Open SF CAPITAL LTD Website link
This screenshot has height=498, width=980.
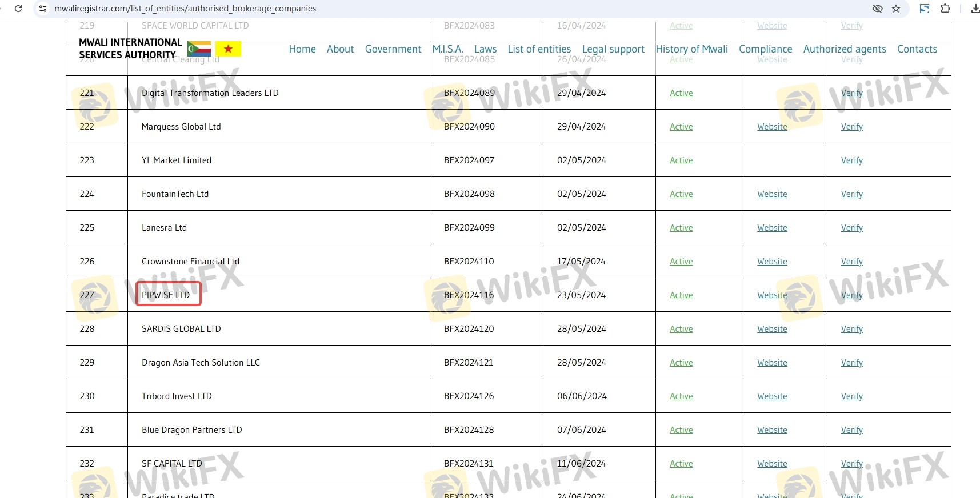click(772, 464)
